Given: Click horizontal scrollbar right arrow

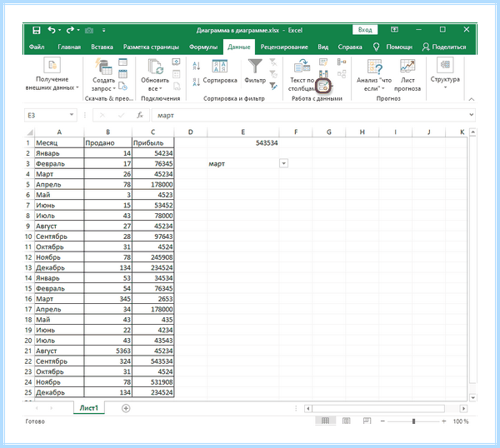Looking at the screenshot, I should (x=463, y=408).
